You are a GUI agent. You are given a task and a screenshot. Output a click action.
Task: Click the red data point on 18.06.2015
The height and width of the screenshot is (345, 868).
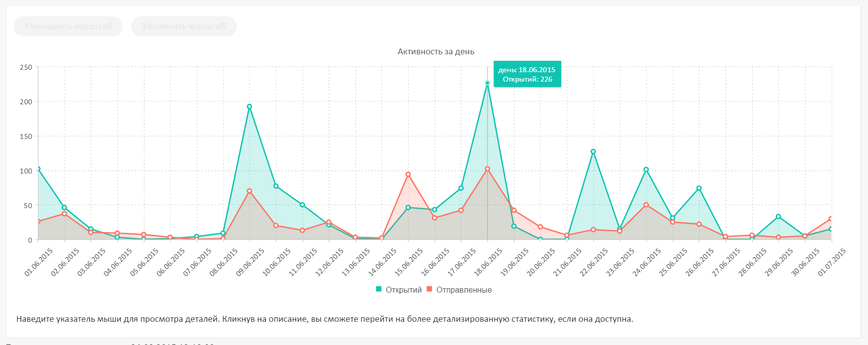tap(488, 169)
